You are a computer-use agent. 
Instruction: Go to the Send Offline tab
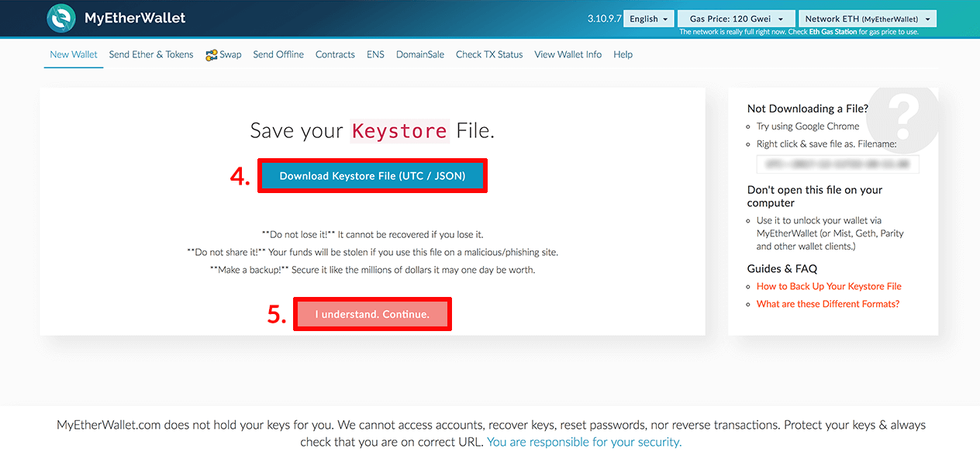(278, 54)
